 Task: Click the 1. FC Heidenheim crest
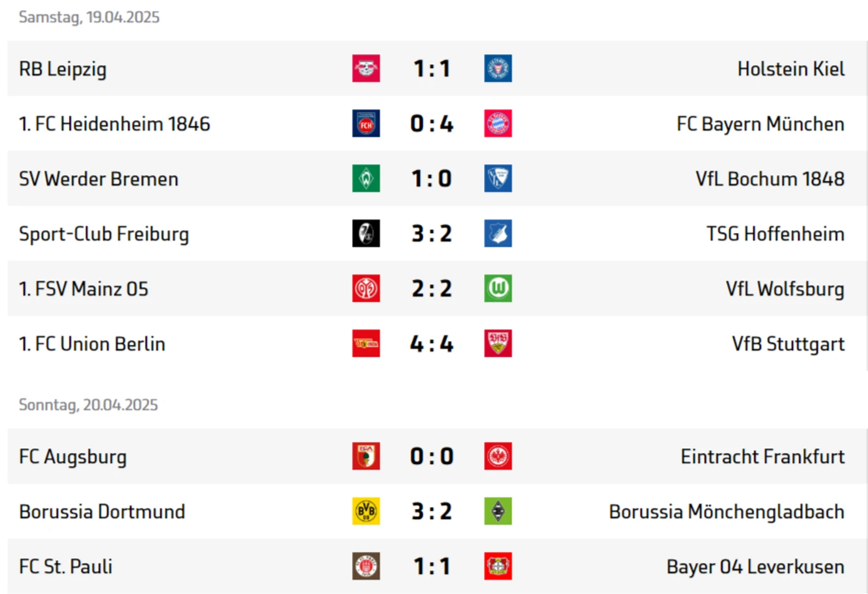click(x=366, y=124)
